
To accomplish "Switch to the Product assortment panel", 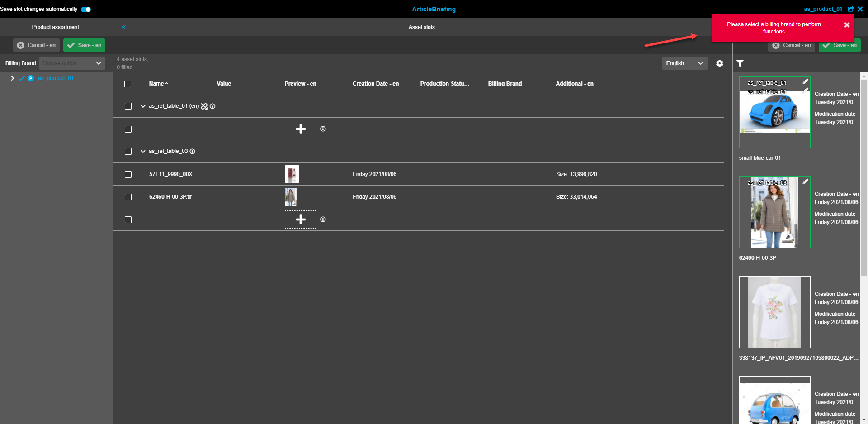I will pyautogui.click(x=55, y=27).
